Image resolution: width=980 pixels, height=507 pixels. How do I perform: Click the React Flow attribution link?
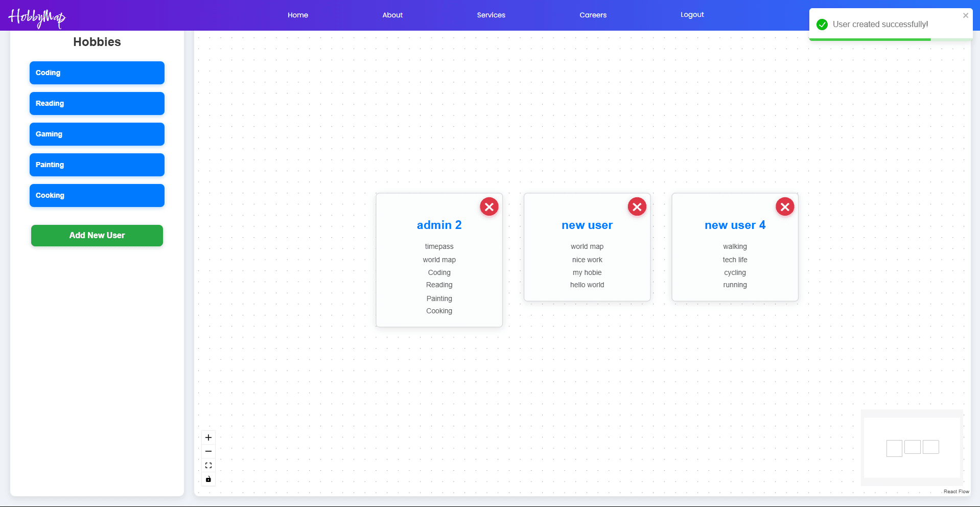click(x=956, y=492)
